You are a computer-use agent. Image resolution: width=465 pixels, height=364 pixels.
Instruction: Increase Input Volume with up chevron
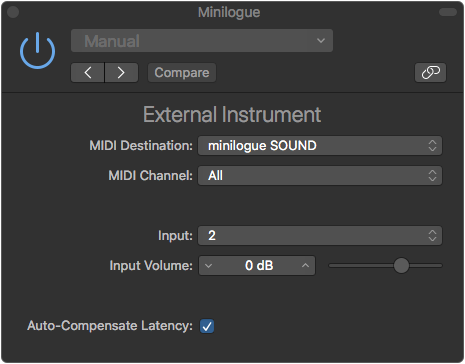pyautogui.click(x=305, y=266)
